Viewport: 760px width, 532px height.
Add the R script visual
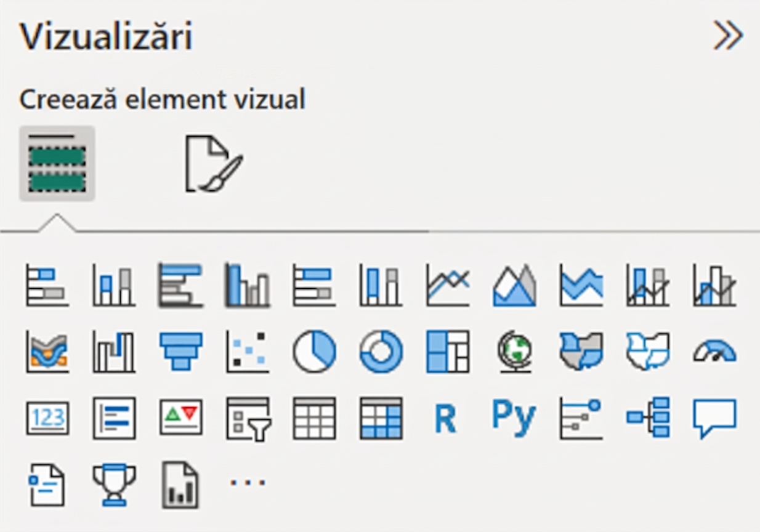tap(445, 419)
